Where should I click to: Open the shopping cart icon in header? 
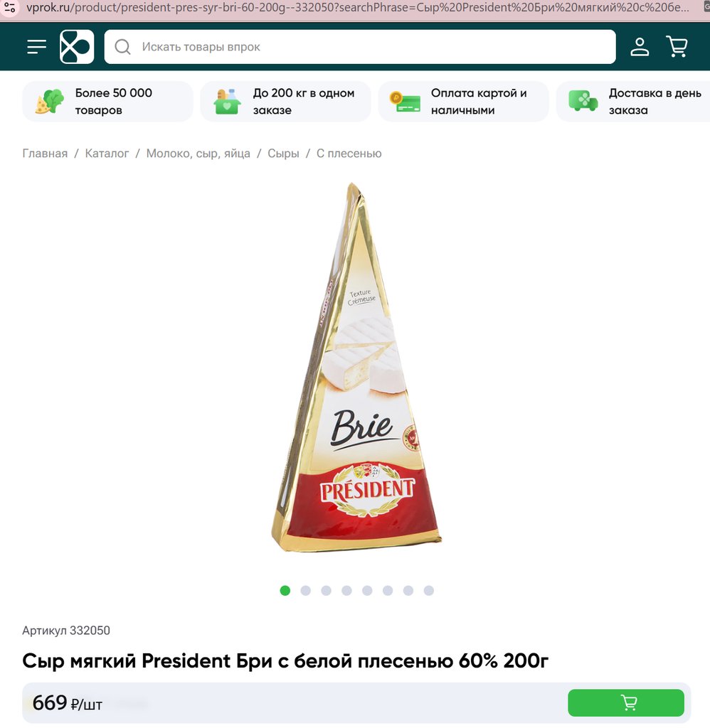pyautogui.click(x=677, y=46)
